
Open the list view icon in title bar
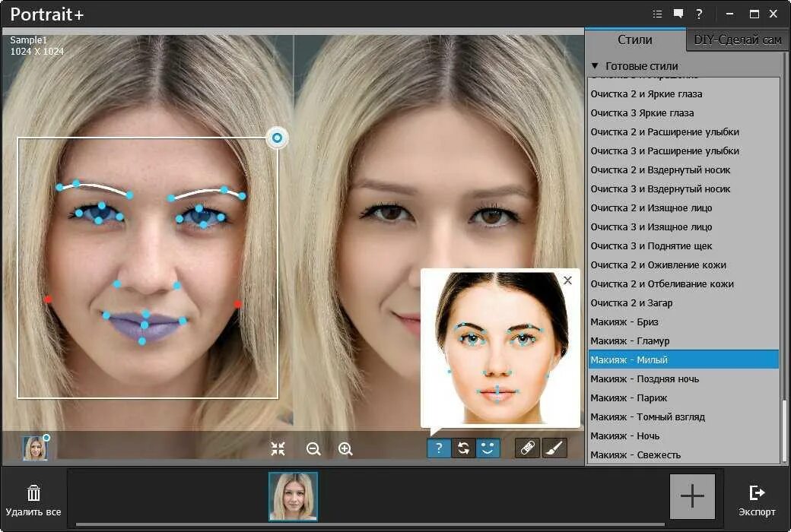click(x=657, y=14)
